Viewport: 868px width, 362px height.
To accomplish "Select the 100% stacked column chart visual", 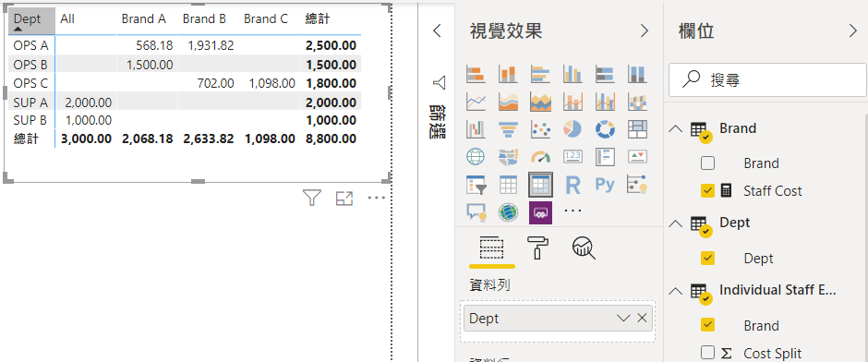I will coord(637,74).
